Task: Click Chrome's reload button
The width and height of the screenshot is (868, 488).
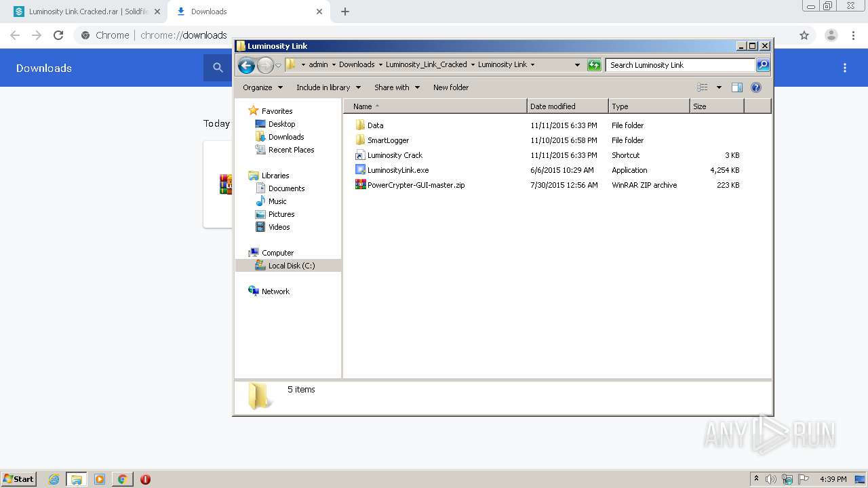Action: (x=58, y=35)
